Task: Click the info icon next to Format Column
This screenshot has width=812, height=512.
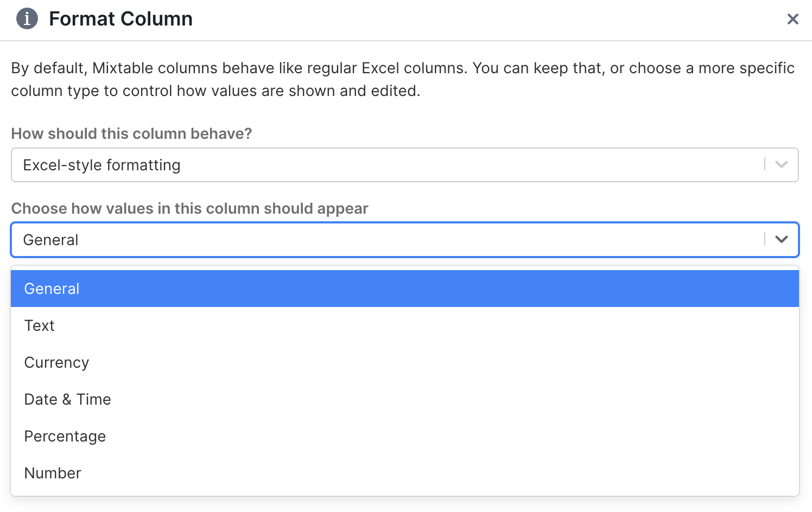Action: (27, 18)
